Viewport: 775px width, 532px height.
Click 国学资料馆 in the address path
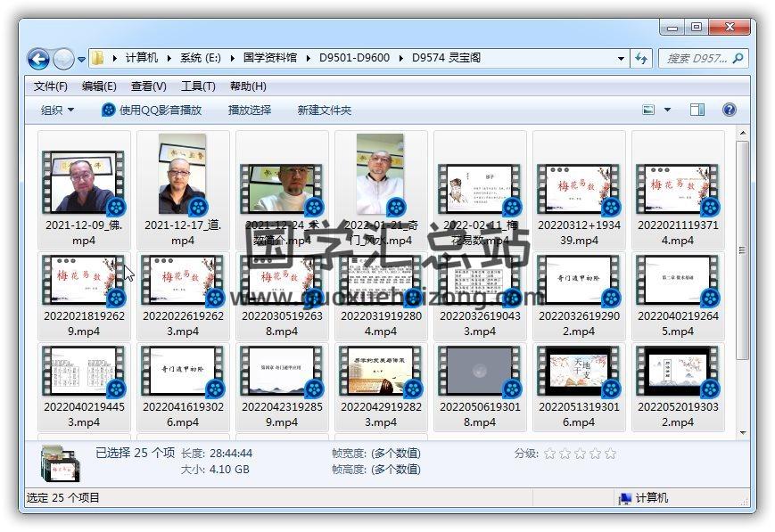[272, 58]
